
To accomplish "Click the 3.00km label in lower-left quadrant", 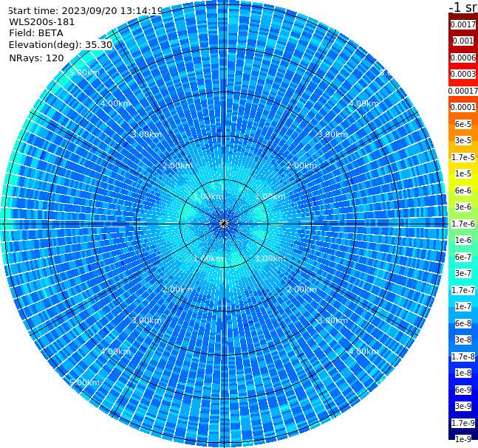I will pos(146,320).
